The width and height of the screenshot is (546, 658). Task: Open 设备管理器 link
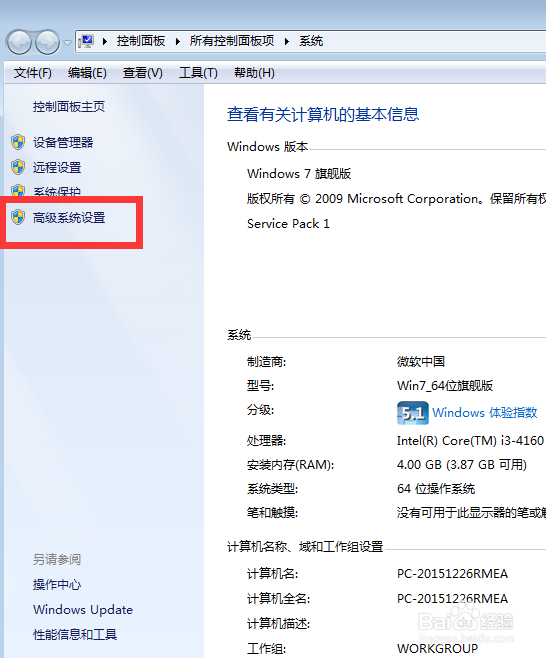(63, 143)
